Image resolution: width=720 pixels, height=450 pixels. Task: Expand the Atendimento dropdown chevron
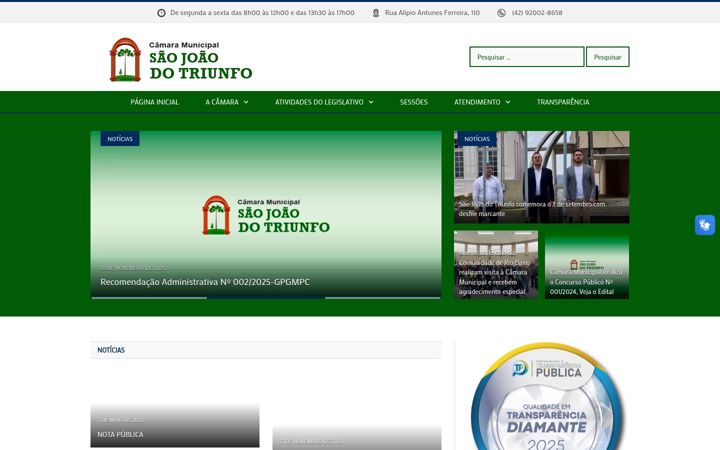[x=508, y=102]
